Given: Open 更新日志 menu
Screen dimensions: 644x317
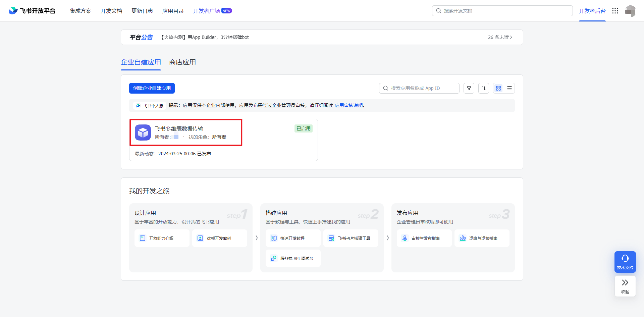Looking at the screenshot, I should pyautogui.click(x=142, y=11).
